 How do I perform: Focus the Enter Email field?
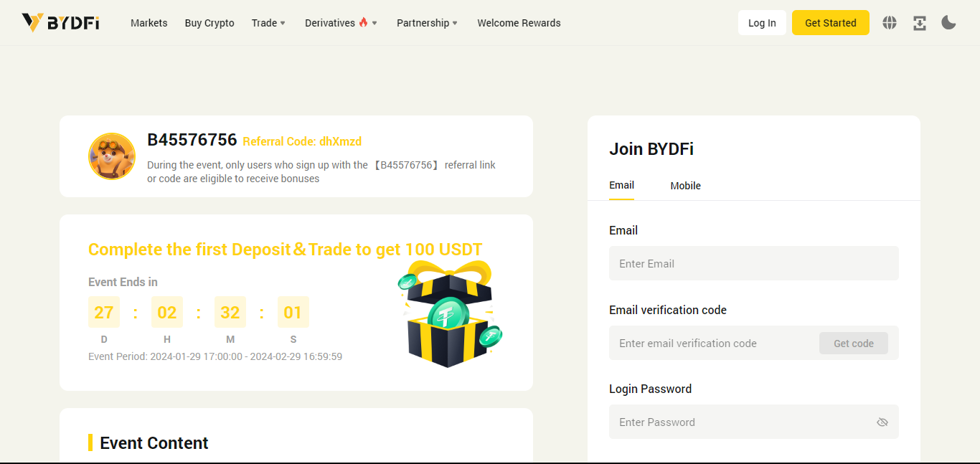754,264
